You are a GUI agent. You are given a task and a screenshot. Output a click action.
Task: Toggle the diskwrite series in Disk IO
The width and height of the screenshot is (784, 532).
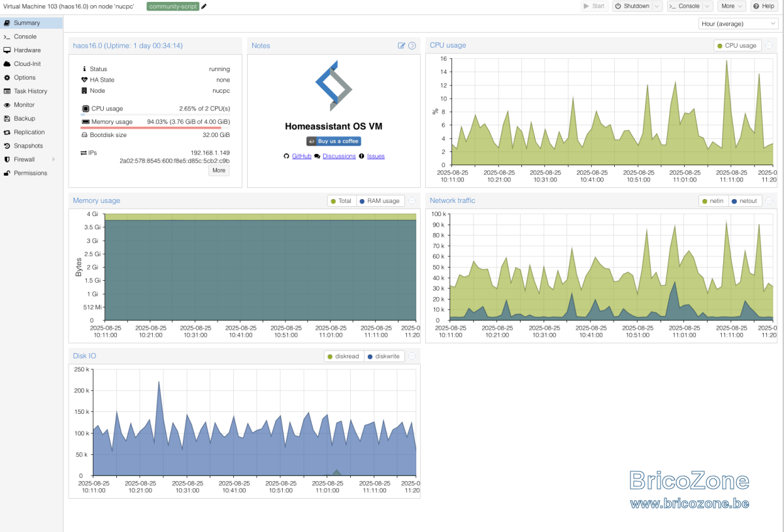coord(384,356)
